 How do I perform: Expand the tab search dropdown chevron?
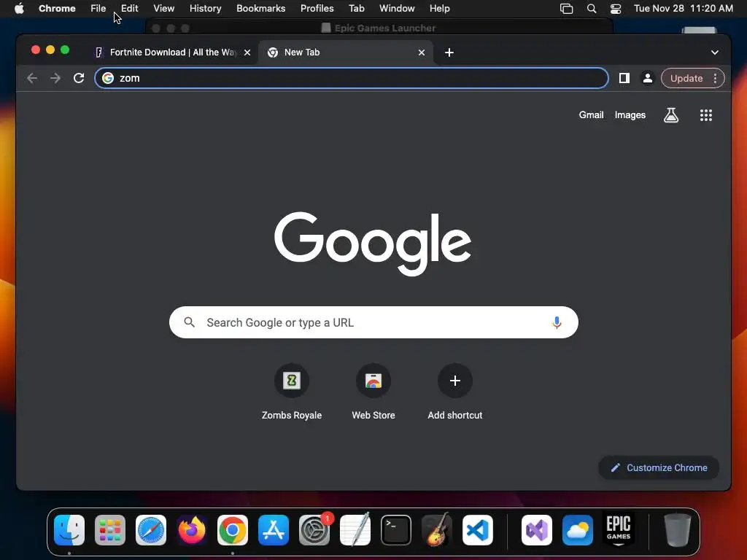(x=715, y=52)
